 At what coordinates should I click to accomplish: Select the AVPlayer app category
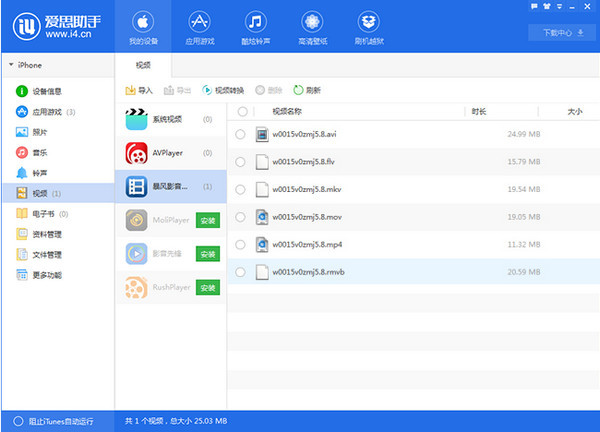tap(171, 153)
